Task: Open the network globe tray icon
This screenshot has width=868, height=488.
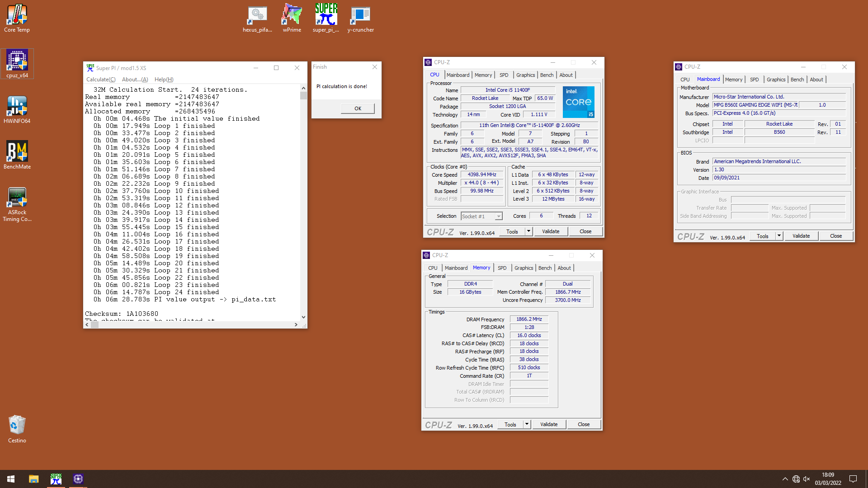Action: click(796, 479)
